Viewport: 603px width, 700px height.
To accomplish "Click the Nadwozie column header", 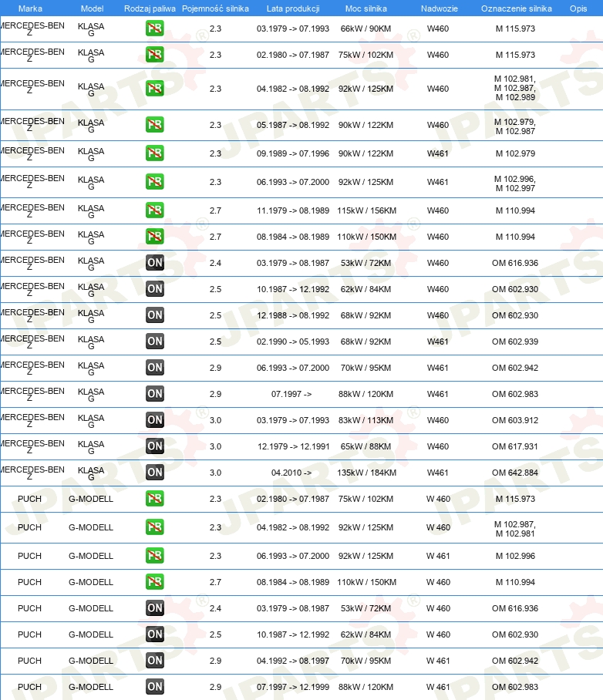I will pos(439,8).
